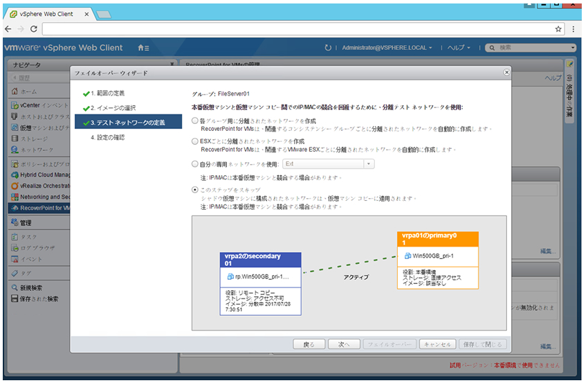Click 戻る button in wizard
588x383 pixels.
coord(309,344)
